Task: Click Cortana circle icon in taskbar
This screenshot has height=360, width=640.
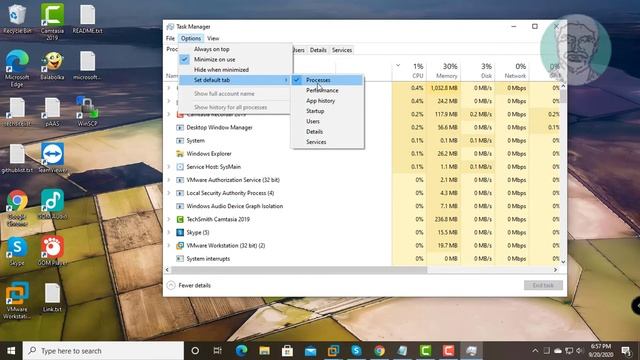Action: pyautogui.click(x=195, y=351)
